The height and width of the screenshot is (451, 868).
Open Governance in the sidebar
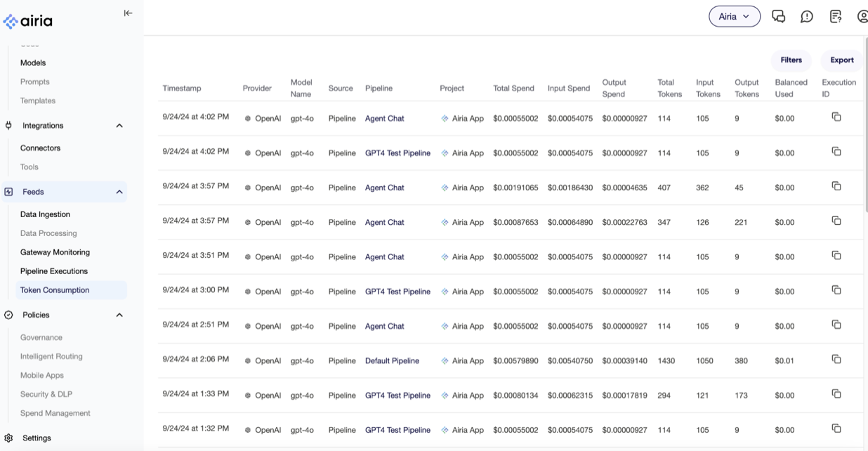point(41,338)
